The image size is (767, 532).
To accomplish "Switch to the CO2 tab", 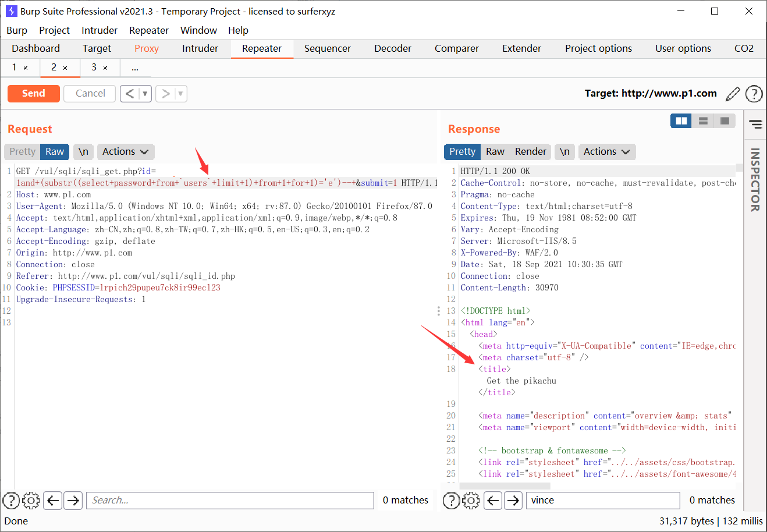I will 744,49.
